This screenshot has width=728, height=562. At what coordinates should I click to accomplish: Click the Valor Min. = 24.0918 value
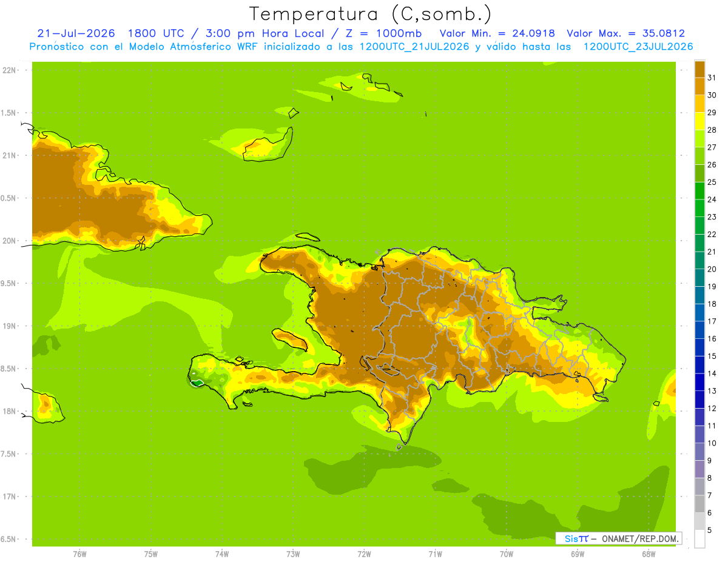point(497,33)
